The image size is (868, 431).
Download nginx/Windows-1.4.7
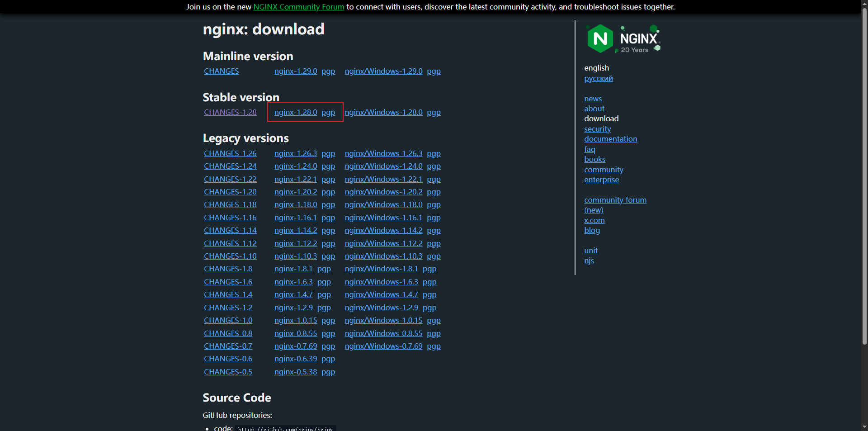[x=381, y=294]
